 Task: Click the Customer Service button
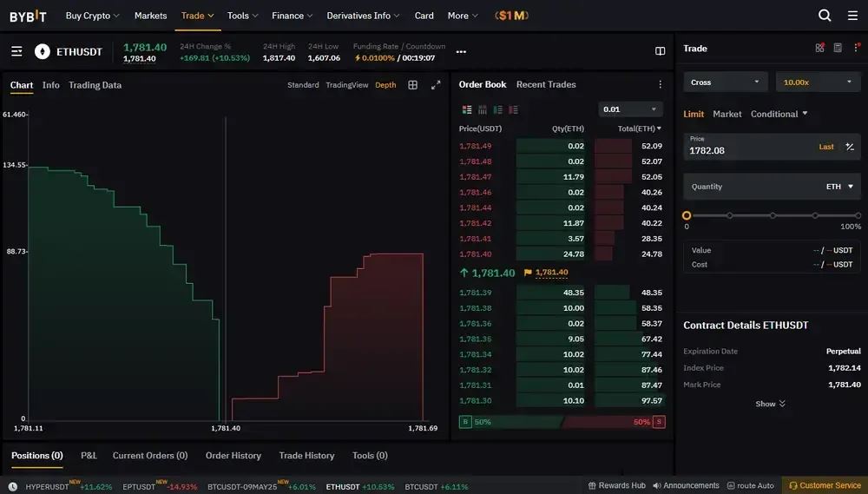point(825,485)
